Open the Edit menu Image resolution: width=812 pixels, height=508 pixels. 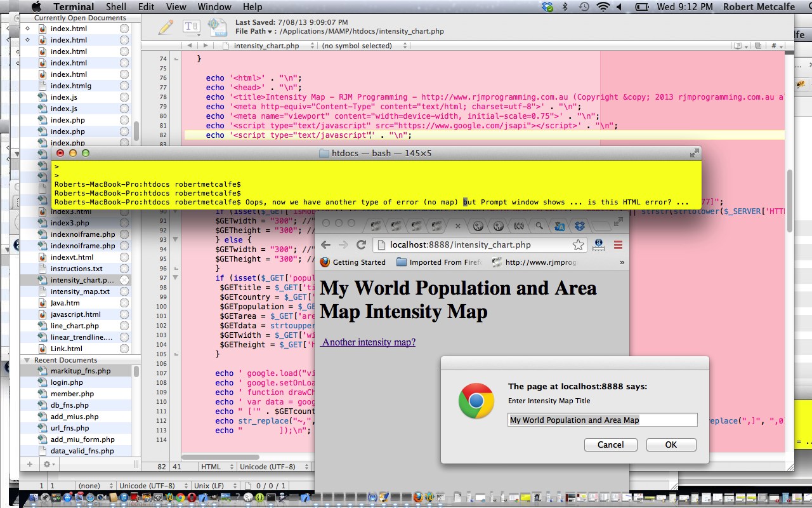pos(147,7)
